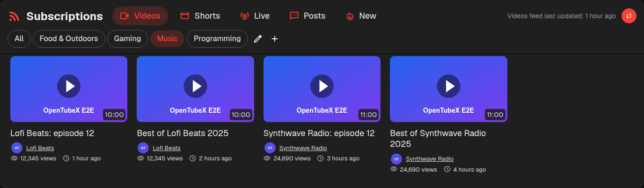Screen dimensions: 644x188
Task: Click the RSS Subscriptions icon
Action: tap(14, 16)
